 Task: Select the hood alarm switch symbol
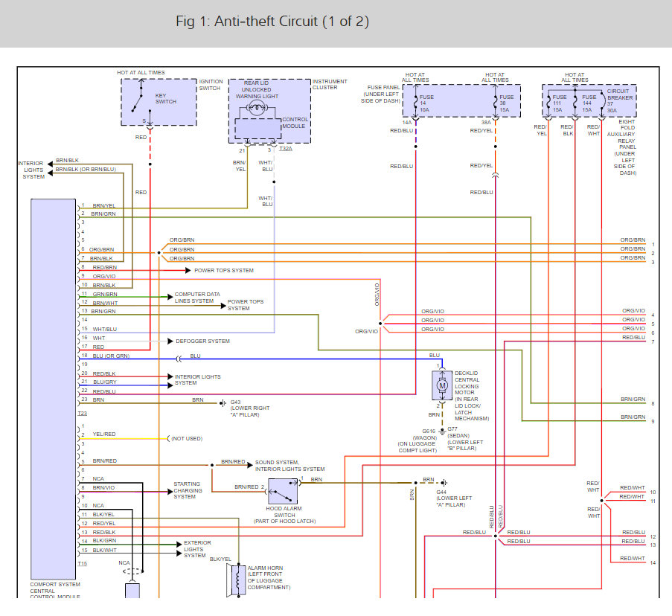[x=283, y=489]
